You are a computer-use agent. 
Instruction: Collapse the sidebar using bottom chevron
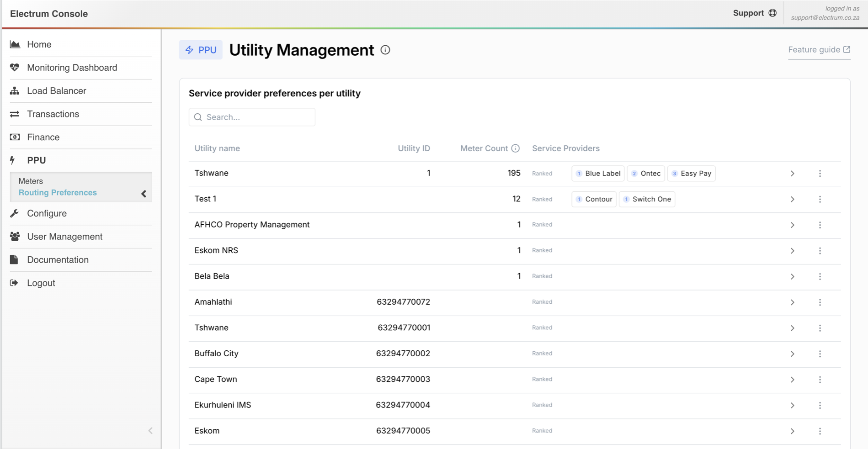[x=150, y=431]
